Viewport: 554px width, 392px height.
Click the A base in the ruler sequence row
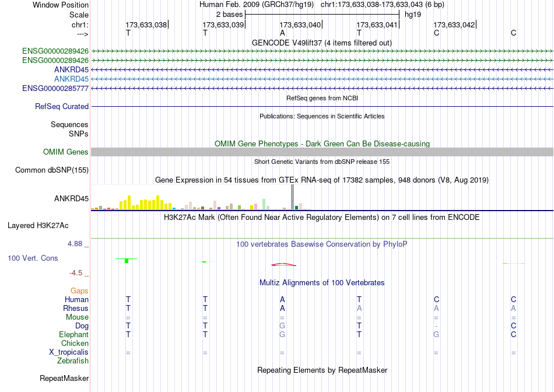(x=282, y=33)
